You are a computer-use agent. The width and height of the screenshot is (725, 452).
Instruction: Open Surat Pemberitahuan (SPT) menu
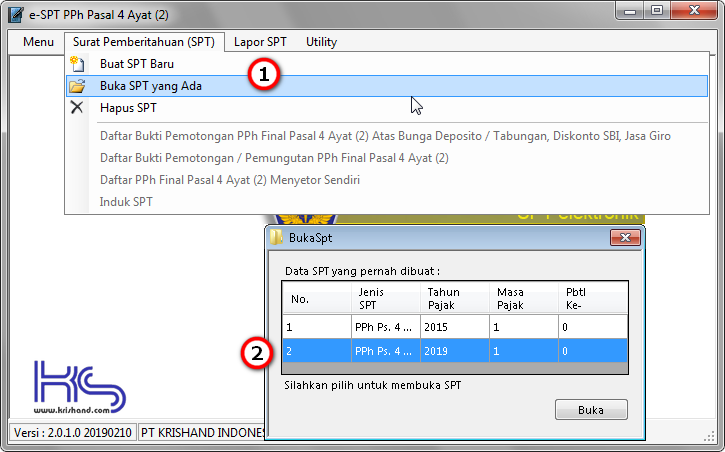click(144, 42)
